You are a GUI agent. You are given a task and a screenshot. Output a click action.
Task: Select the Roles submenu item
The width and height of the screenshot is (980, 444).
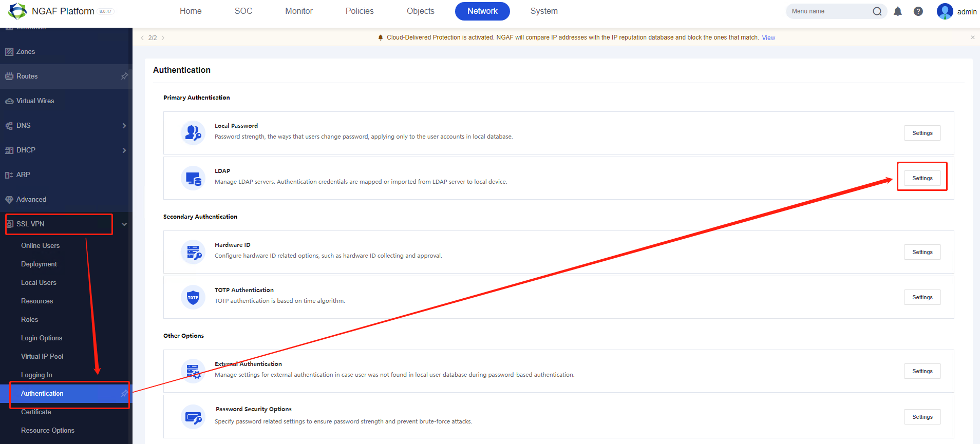pyautogui.click(x=29, y=320)
